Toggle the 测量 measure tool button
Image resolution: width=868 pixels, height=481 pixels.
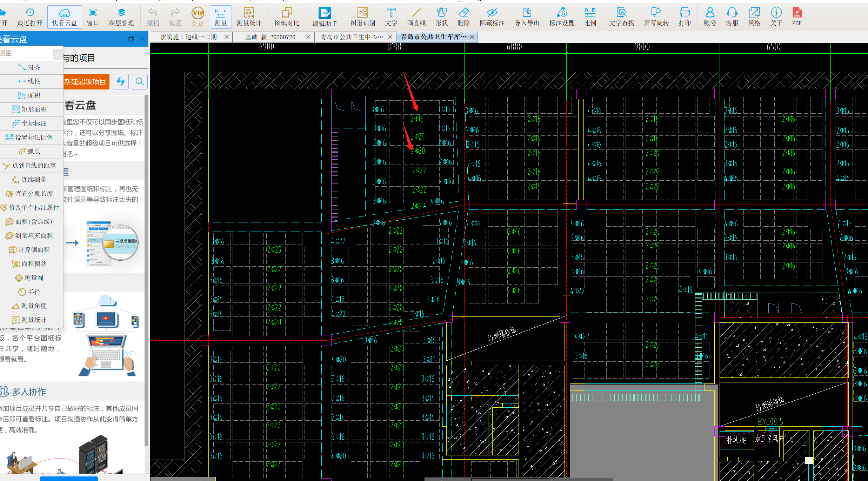[x=221, y=16]
